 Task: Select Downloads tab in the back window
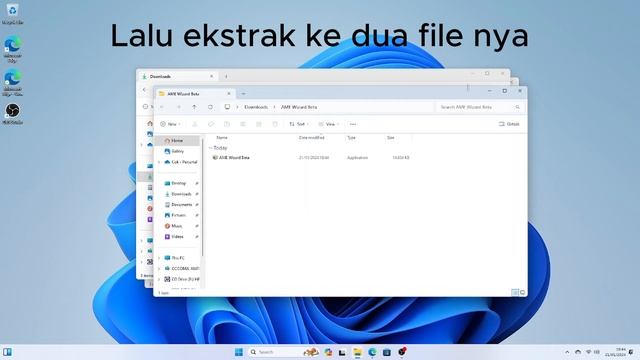pos(176,76)
